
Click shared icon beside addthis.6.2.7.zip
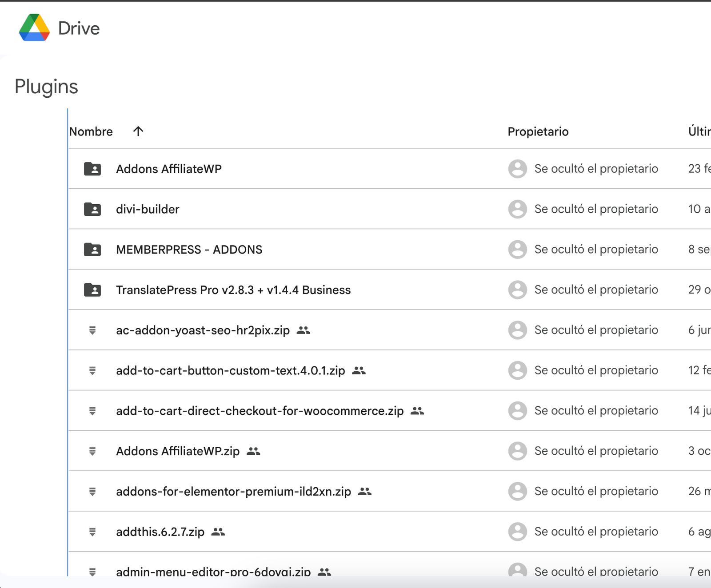pos(218,532)
